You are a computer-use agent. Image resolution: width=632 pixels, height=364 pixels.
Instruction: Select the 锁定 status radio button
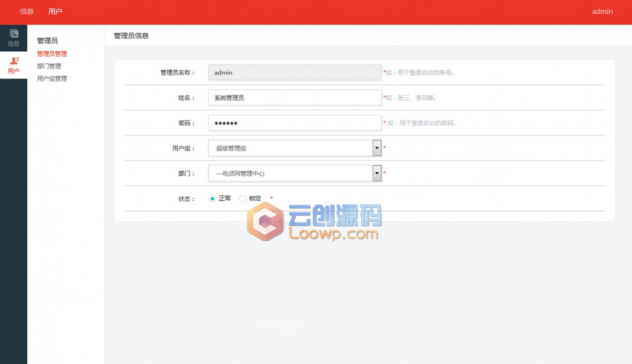point(242,199)
